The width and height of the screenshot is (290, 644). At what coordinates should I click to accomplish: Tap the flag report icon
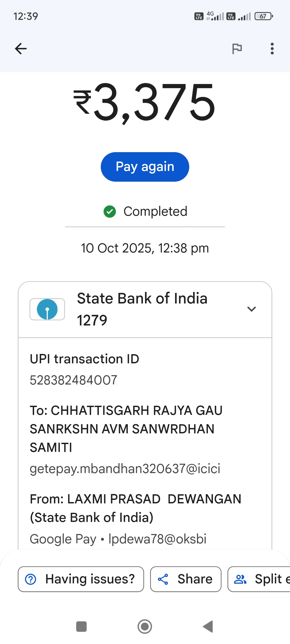(x=237, y=49)
